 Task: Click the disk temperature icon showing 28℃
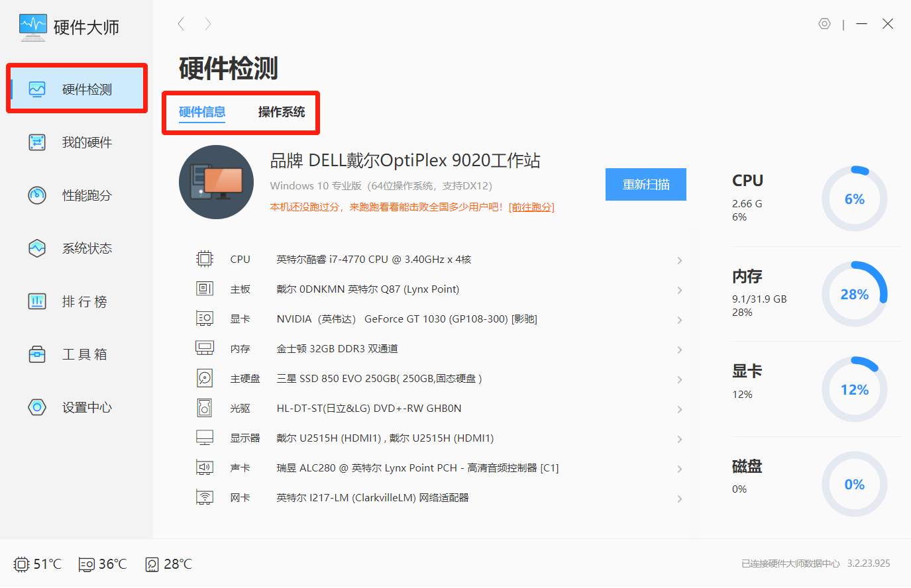click(152, 564)
